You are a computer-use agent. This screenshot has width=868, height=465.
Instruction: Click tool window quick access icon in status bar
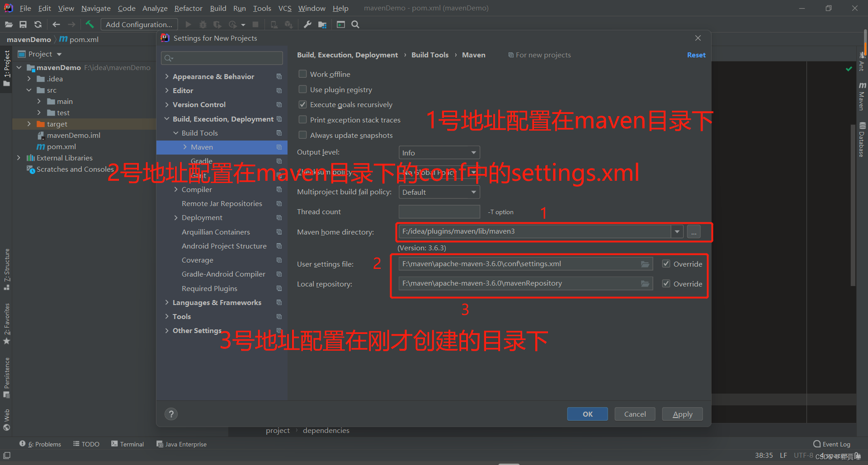7,456
